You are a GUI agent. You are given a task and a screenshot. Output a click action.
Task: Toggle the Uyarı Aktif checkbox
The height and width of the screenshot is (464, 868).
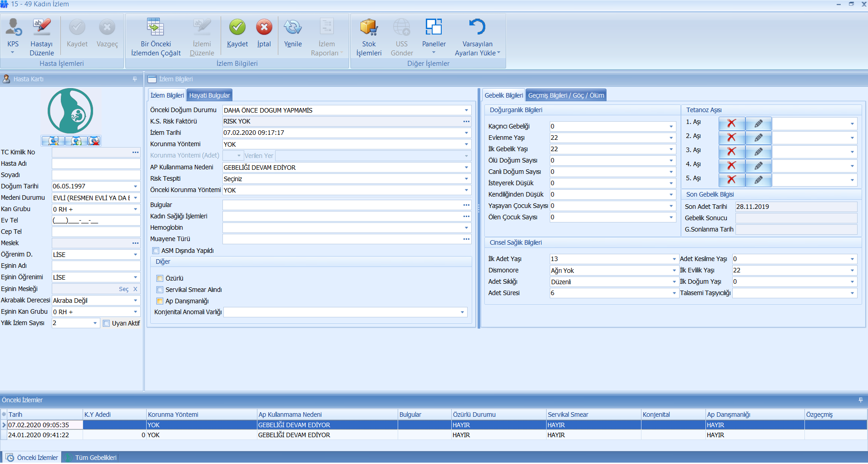coord(106,323)
